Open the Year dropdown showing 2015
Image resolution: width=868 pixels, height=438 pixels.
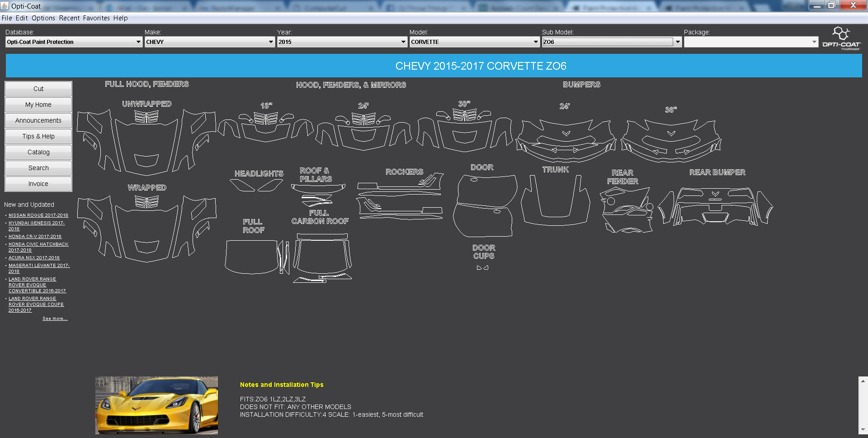tap(342, 42)
